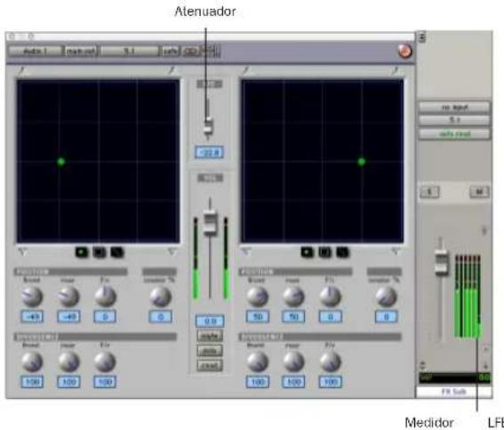Toggle the safe button in the panner header
Screen dimensions: 504x430
pyautogui.click(x=171, y=52)
